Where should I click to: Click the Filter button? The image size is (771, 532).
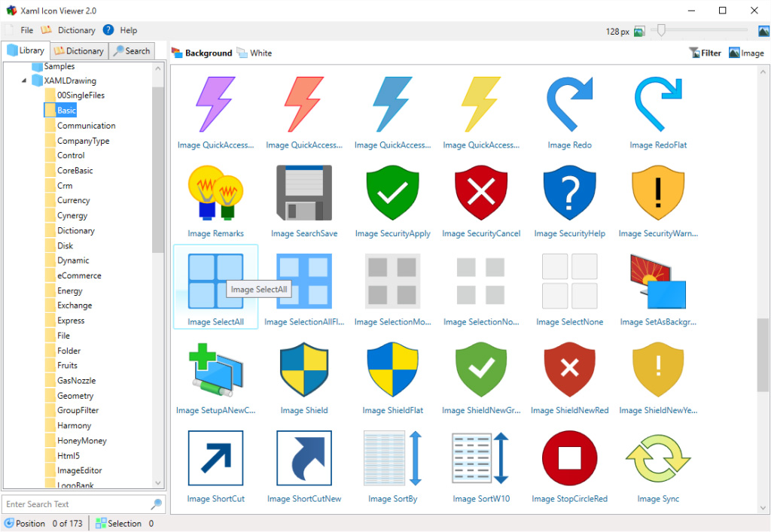(x=705, y=53)
